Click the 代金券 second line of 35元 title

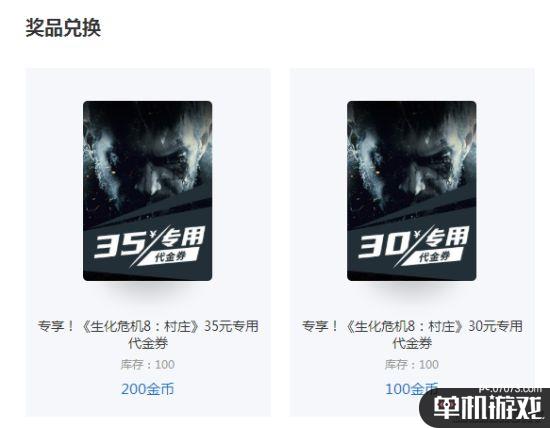coord(148,343)
